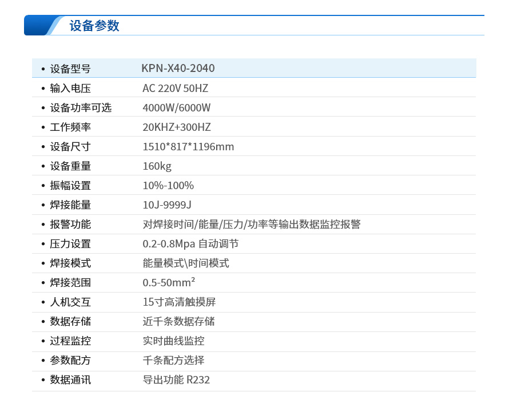509x420 pixels.
Task: Click the AC 220V 50HZ voltage value
Action: click(175, 89)
